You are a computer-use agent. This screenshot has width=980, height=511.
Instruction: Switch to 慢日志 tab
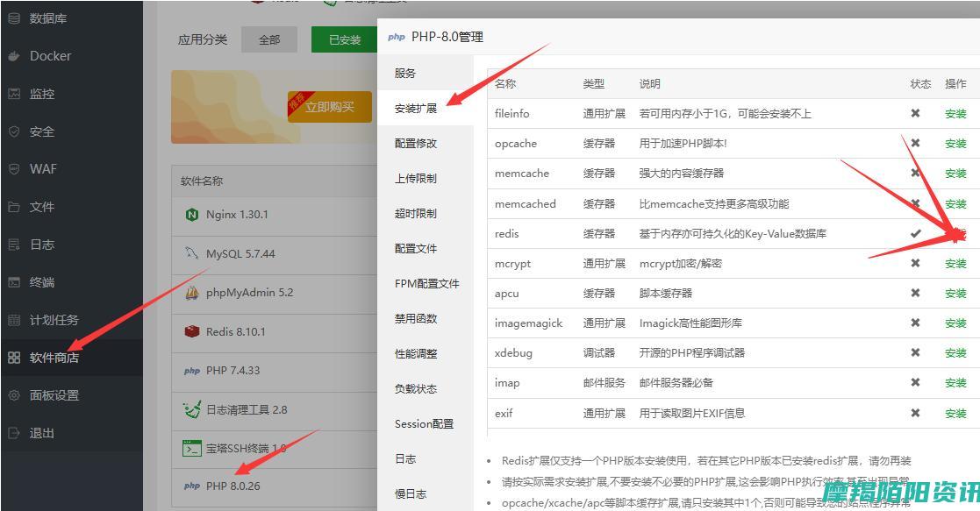pos(426,493)
